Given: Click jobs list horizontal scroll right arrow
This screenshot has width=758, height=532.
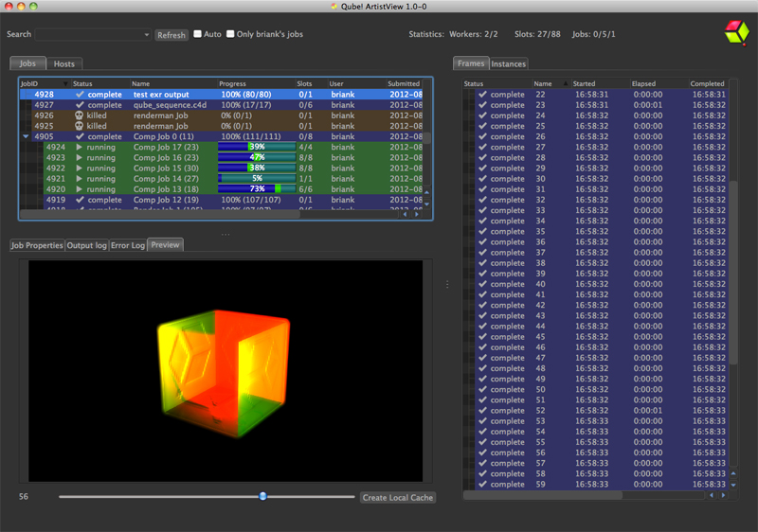Looking at the screenshot, I should [417, 214].
